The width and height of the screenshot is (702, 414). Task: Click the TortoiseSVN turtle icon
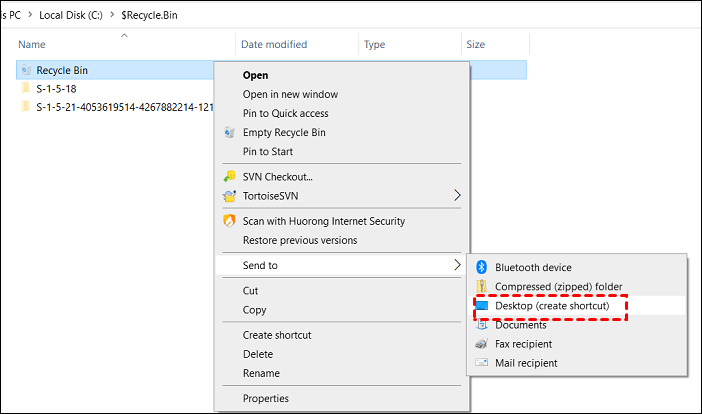click(230, 196)
